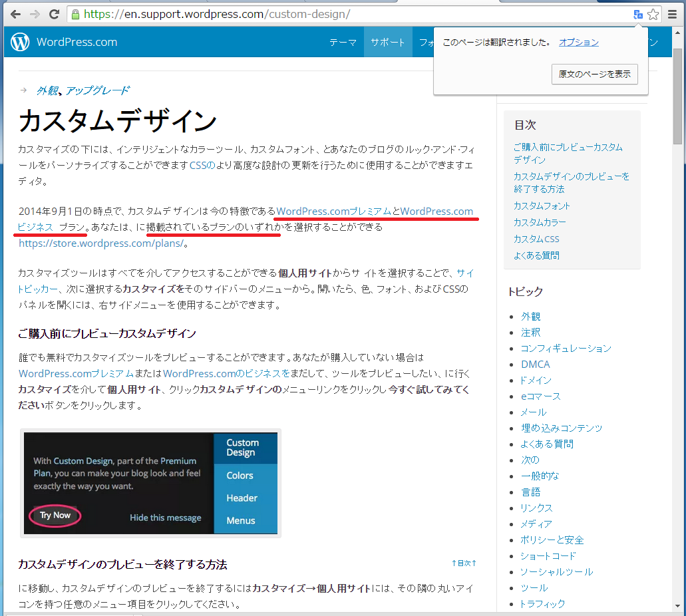Click the オプション link in translate popup
This screenshot has width=686, height=616.
578,43
